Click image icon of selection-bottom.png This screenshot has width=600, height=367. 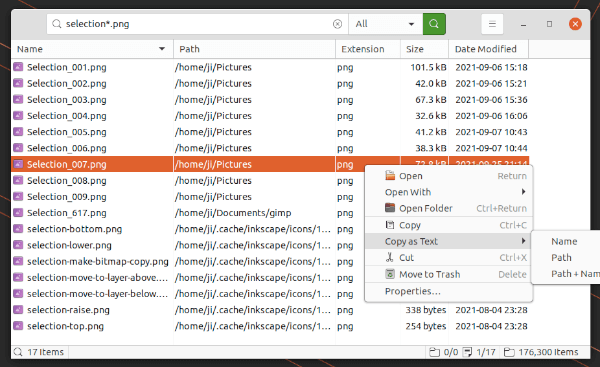(x=18, y=229)
